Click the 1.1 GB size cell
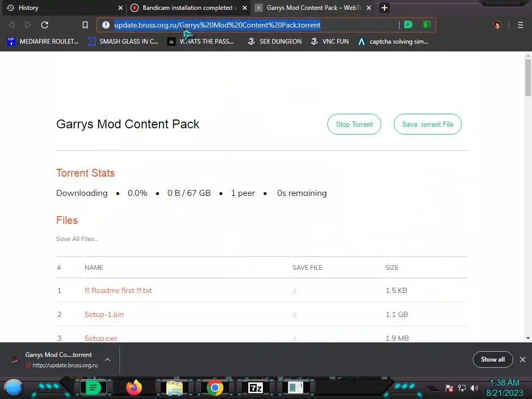This screenshot has width=532, height=399. point(396,314)
